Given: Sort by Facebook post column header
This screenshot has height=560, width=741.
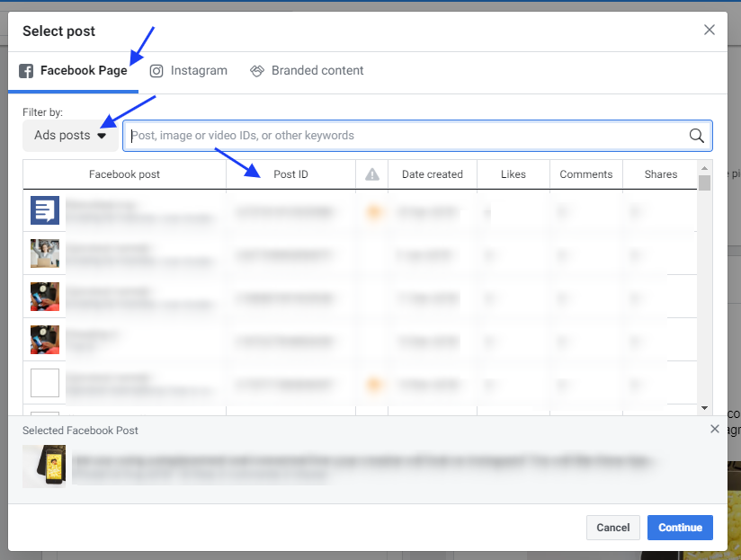Looking at the screenshot, I should coord(124,174).
